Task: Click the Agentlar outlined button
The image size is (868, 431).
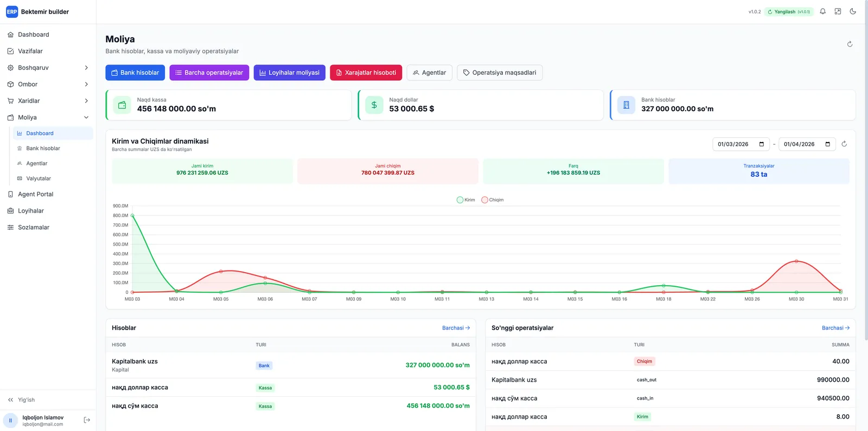Action: click(x=430, y=73)
